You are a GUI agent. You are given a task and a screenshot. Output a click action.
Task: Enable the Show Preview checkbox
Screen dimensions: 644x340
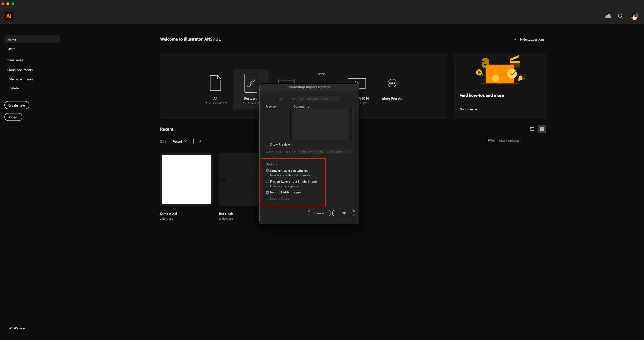click(267, 144)
